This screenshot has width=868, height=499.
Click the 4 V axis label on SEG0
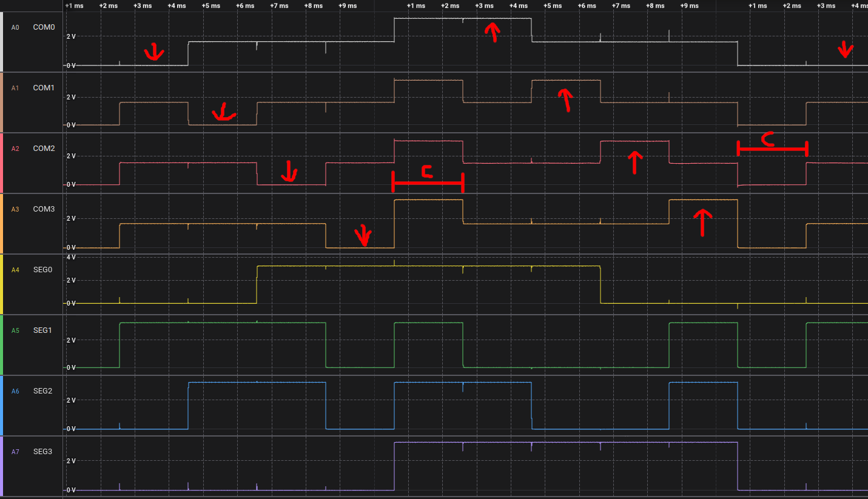coord(70,257)
